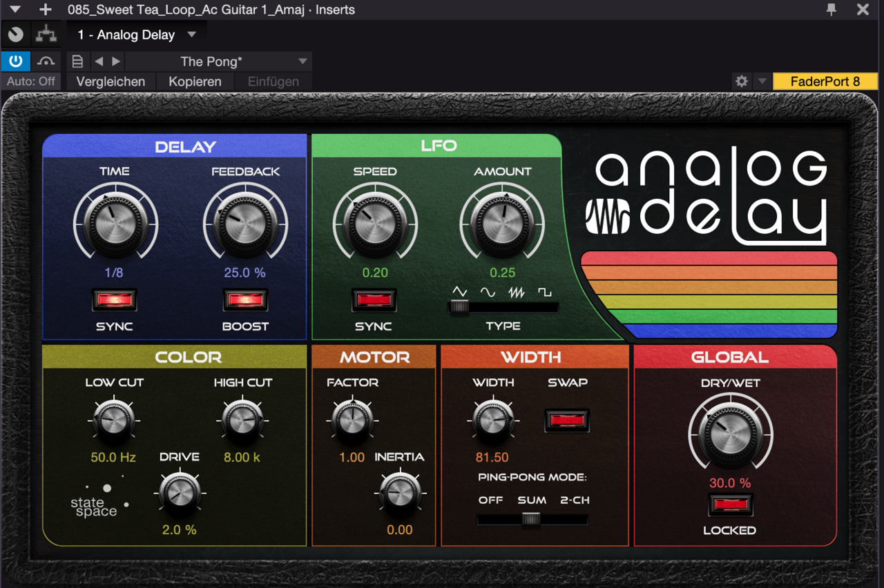884x588 pixels.
Task: Select the sawtooth LFO waveform icon
Action: 517,292
